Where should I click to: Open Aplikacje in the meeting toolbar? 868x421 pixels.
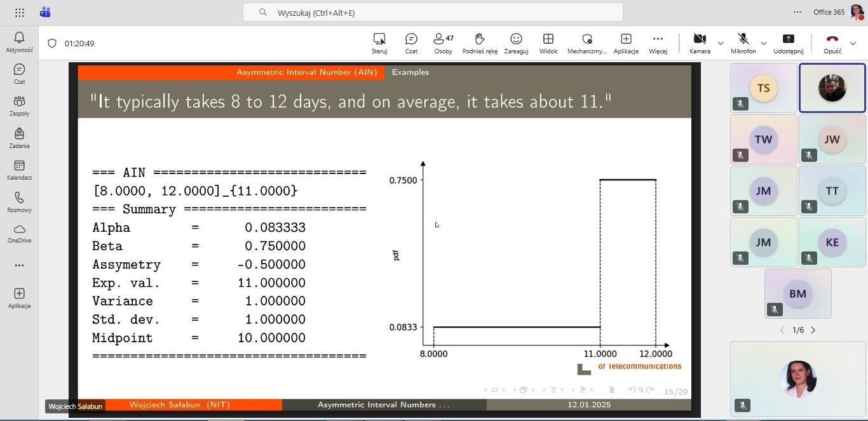(x=625, y=43)
